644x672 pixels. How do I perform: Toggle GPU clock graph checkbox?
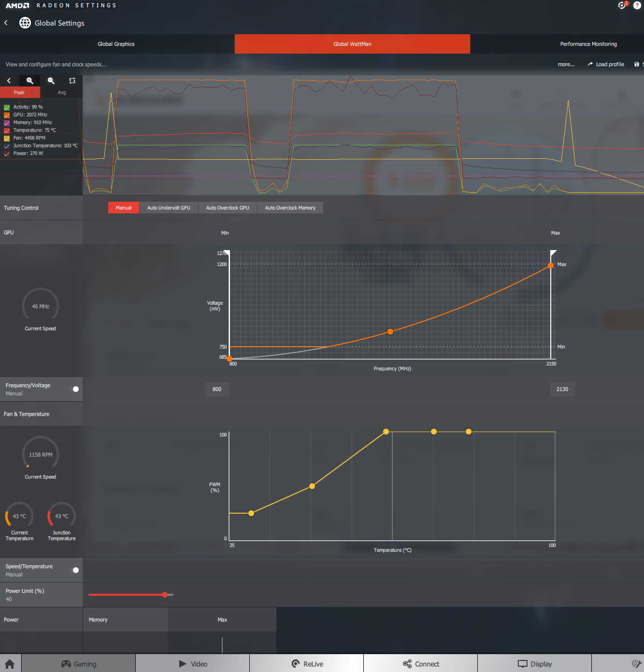(x=7, y=115)
